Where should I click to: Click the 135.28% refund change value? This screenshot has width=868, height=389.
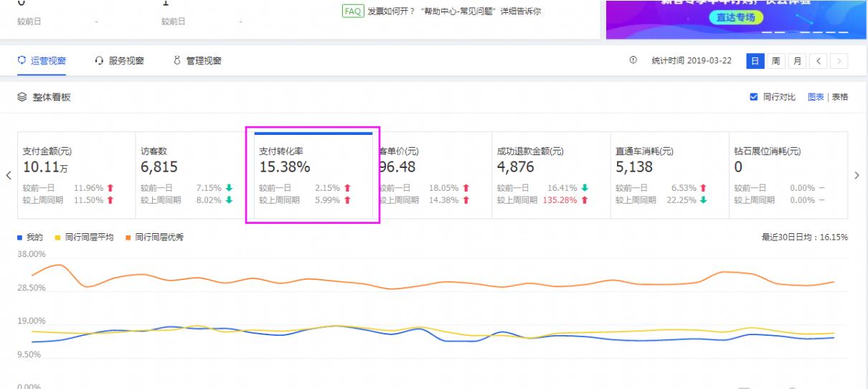pos(561,200)
